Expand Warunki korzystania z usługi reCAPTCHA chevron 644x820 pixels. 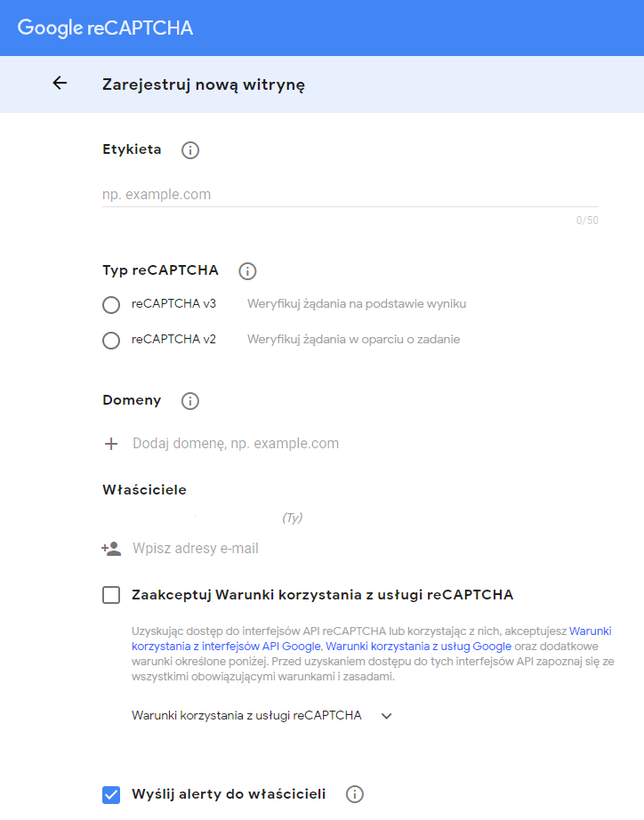386,716
